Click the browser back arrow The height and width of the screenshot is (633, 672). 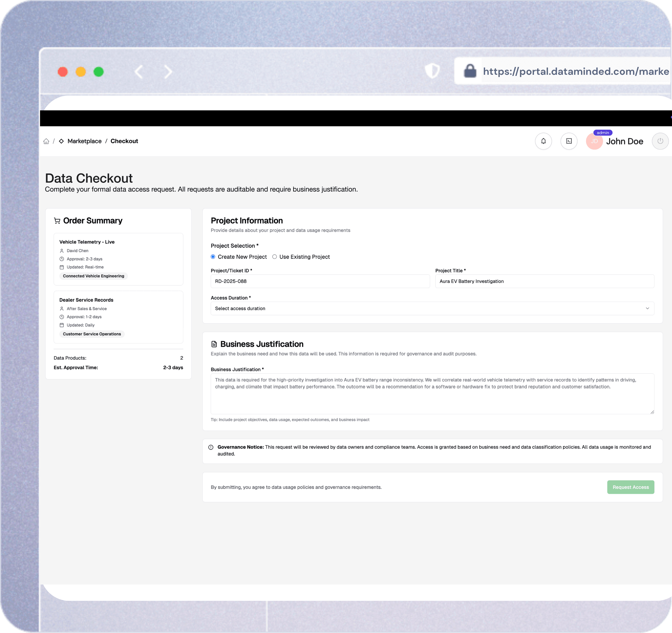point(139,72)
